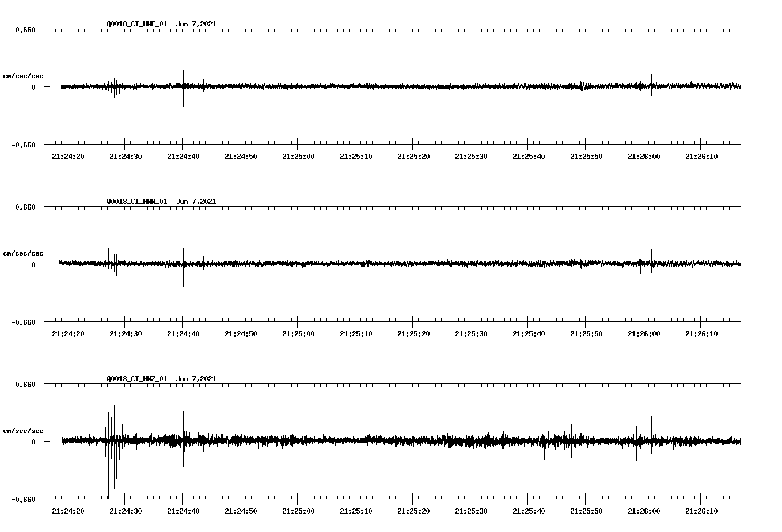The image size is (782, 532).
Task: Click time label 21:24:20 under HNE plot
Action: 68,156
